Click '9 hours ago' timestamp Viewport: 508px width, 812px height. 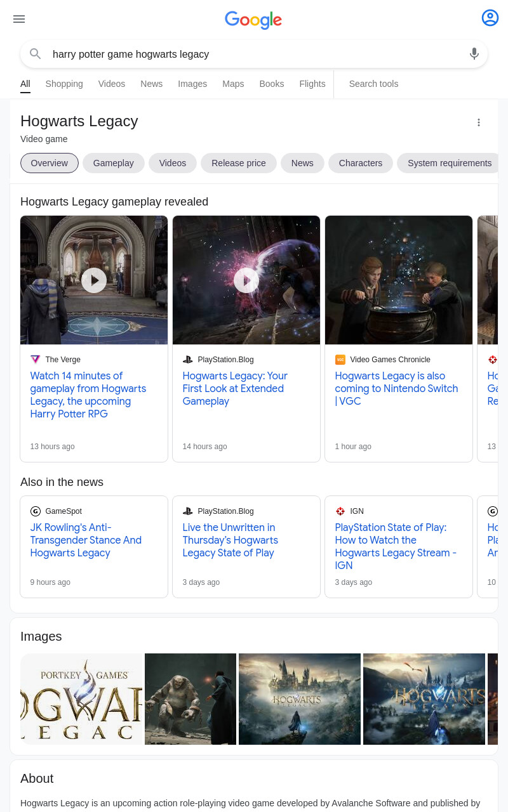(50, 582)
